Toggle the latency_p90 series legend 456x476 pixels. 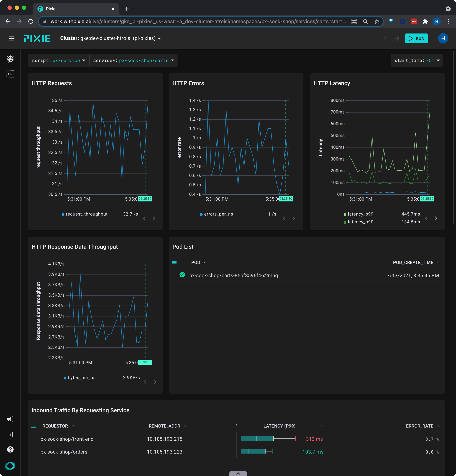(360, 222)
